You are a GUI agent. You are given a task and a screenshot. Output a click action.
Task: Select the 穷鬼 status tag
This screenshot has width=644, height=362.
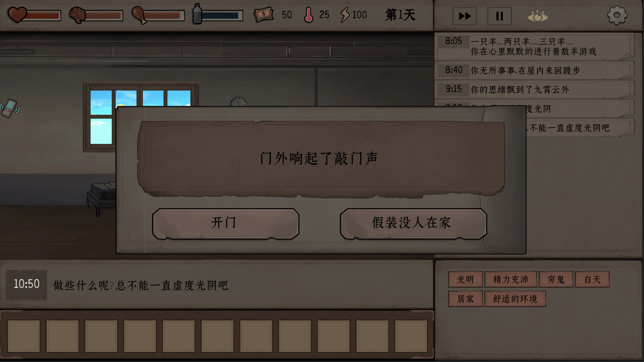(556, 280)
